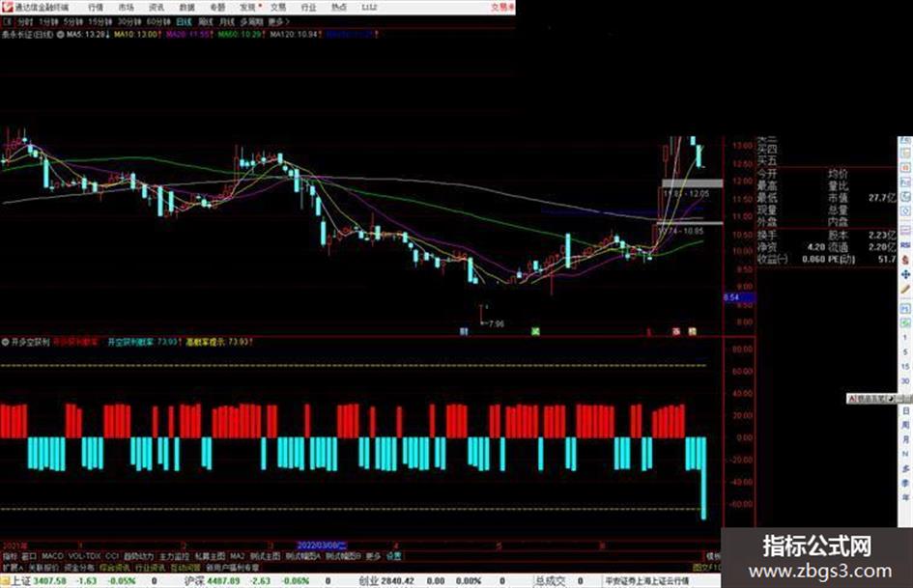The width and height of the screenshot is (913, 588).
Task: Select the MACD indicator tab
Action: 52,556
